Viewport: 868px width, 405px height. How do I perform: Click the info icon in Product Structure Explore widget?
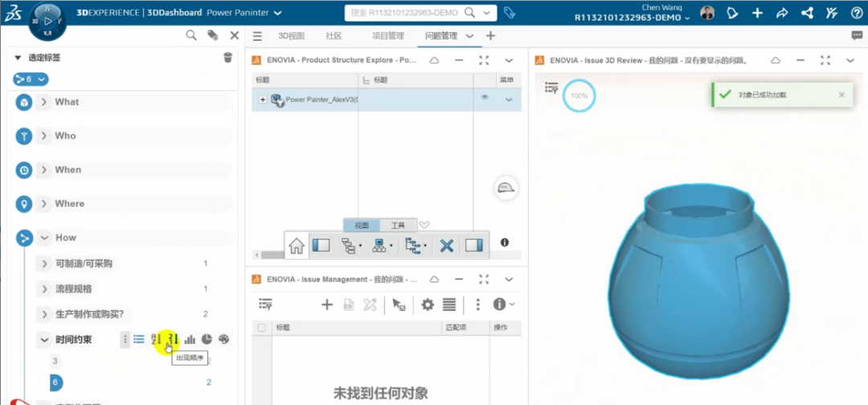pyautogui.click(x=504, y=243)
